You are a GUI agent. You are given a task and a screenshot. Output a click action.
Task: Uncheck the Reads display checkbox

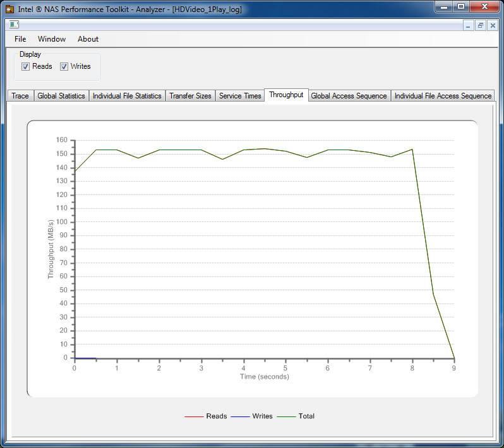[x=25, y=66]
